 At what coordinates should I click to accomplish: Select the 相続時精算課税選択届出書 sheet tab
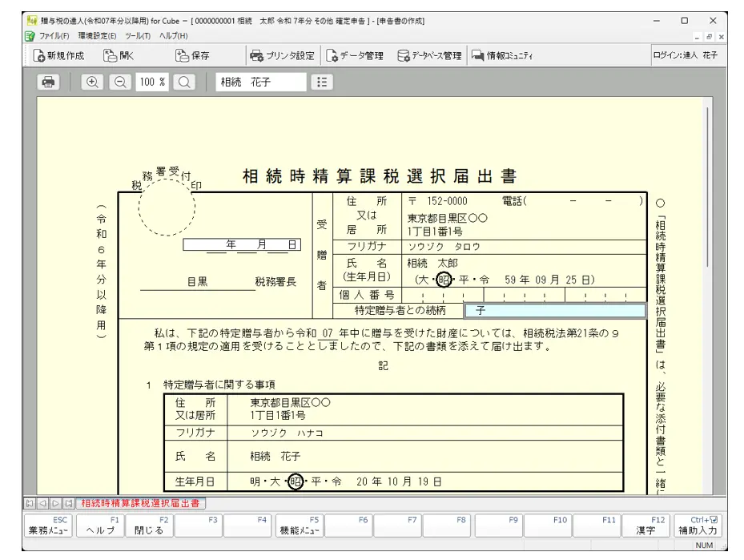point(139,503)
